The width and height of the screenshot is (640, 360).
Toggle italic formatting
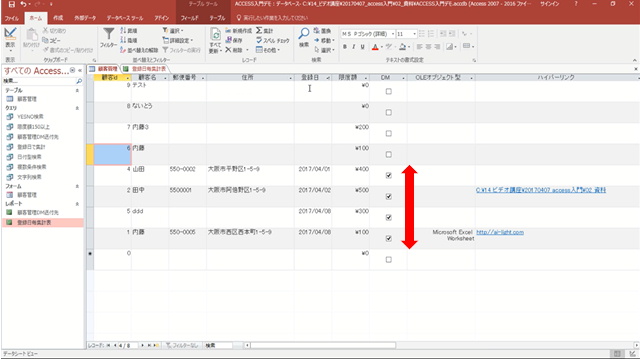(x=353, y=47)
